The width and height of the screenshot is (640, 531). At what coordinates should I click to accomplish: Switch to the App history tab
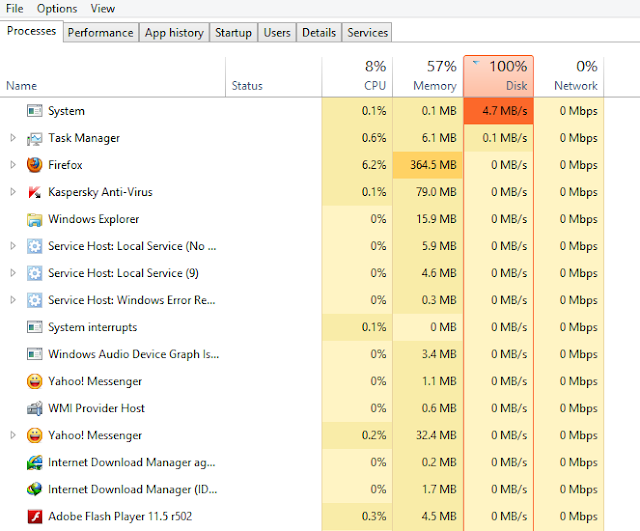(x=174, y=33)
